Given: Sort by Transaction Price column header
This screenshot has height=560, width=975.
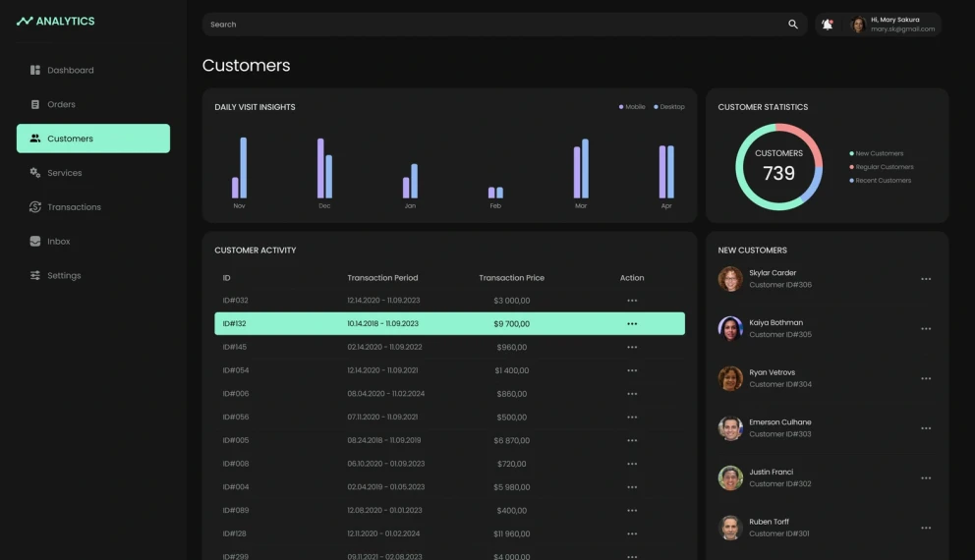Looking at the screenshot, I should click(x=511, y=278).
